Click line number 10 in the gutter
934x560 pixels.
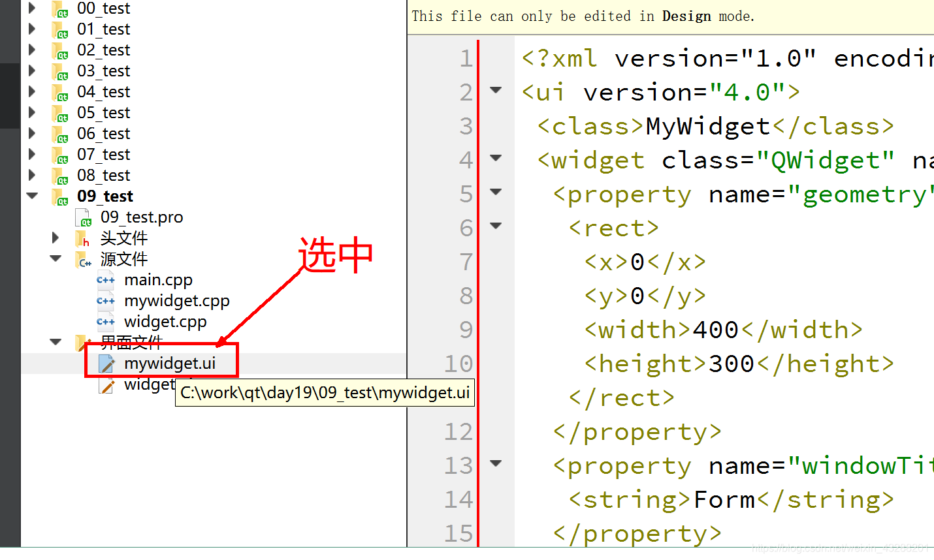[459, 364]
